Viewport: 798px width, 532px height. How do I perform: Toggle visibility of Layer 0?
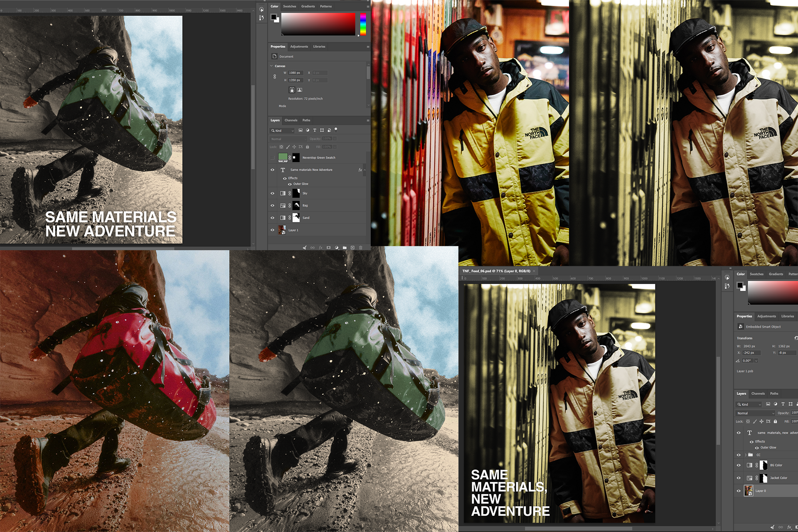point(739,491)
